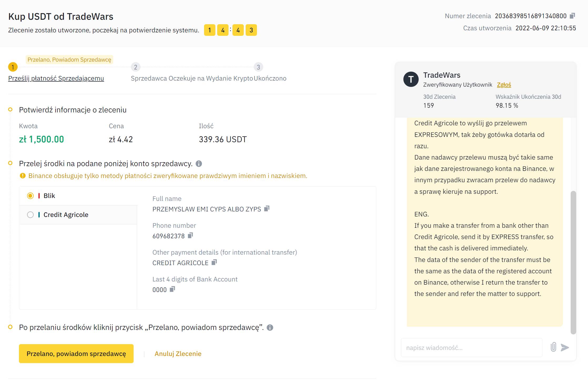588x381 pixels.
Task: Click creation time 2022-06-09 22:10:55
Action: click(546, 28)
